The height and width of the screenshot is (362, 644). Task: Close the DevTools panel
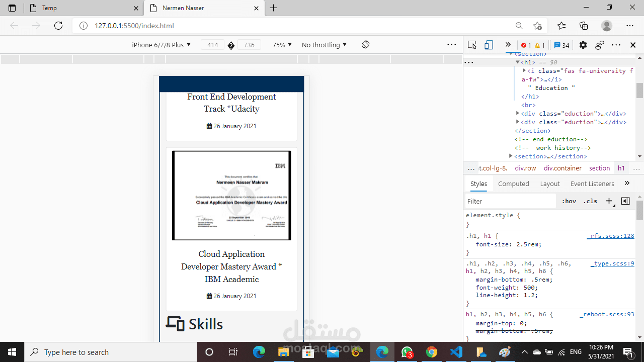point(633,45)
